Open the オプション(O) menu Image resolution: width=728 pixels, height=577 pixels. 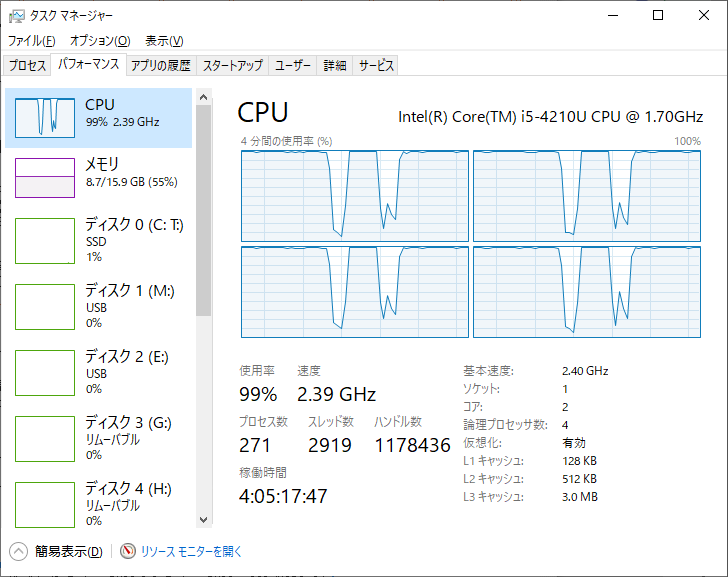coord(100,41)
